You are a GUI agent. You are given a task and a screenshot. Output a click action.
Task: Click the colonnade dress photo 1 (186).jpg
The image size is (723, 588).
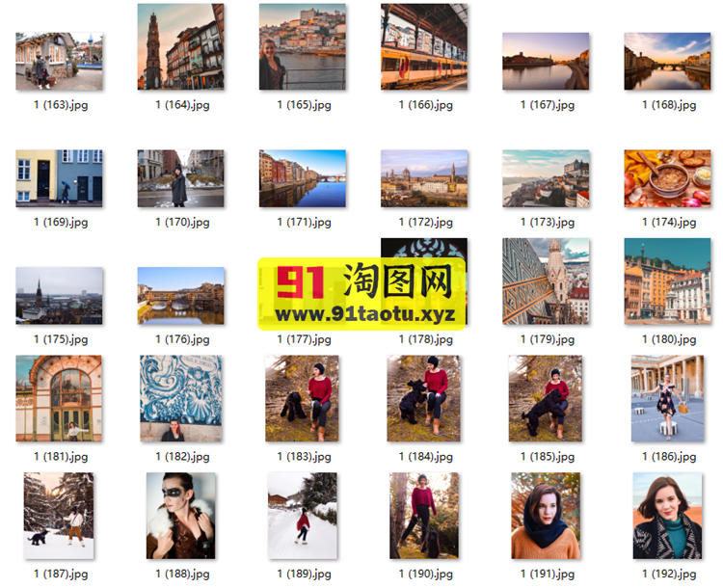(x=668, y=398)
